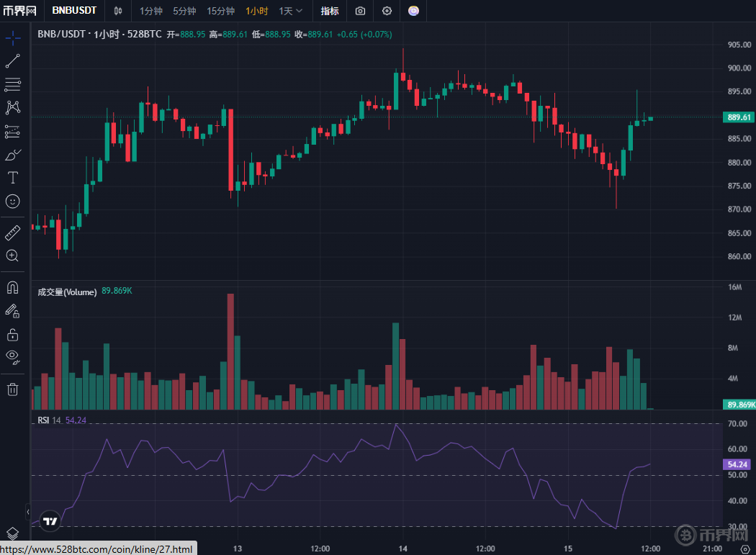Click the 860.00 price scale label
The height and width of the screenshot is (555, 756).
[739, 256]
